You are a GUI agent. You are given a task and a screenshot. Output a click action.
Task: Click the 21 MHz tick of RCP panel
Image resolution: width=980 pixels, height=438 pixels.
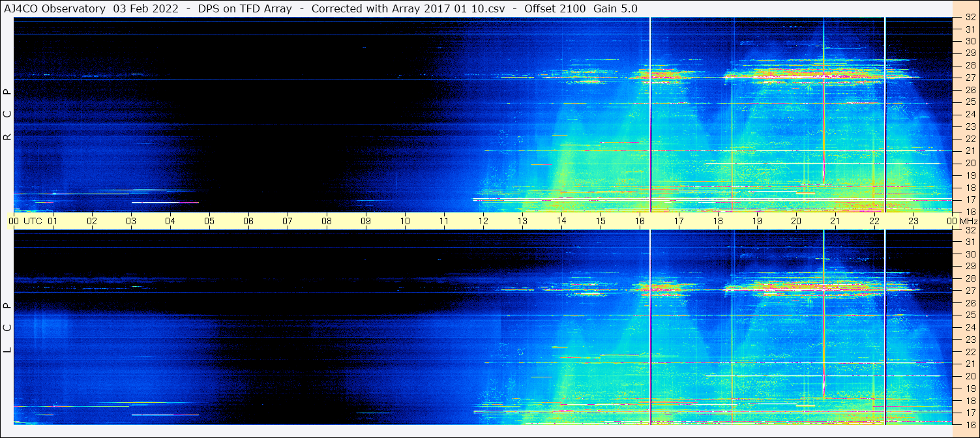coord(970,151)
